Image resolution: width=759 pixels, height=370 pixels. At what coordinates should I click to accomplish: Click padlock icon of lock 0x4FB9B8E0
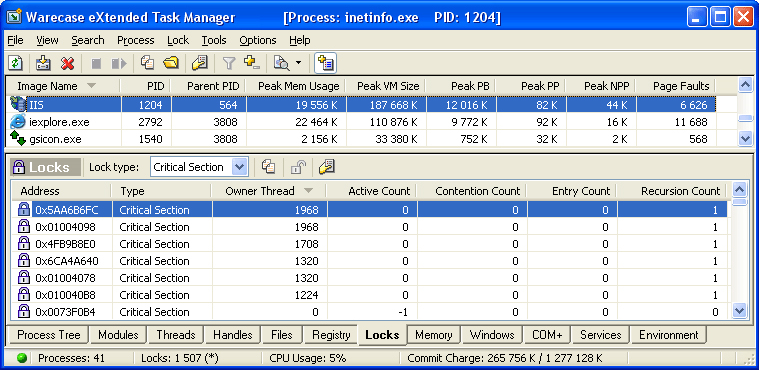pyautogui.click(x=24, y=244)
